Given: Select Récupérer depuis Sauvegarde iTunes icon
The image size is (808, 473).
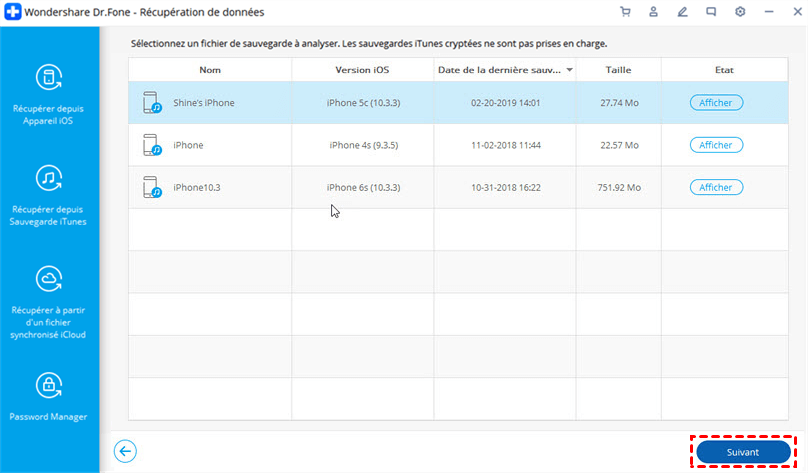Looking at the screenshot, I should [x=49, y=178].
